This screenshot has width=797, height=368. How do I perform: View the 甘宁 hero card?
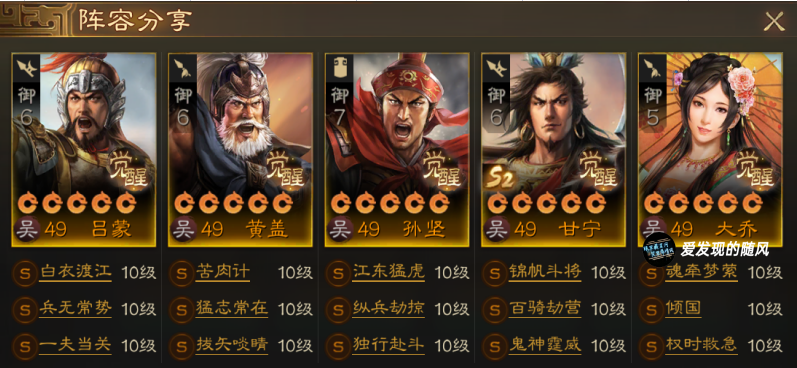pos(554,150)
